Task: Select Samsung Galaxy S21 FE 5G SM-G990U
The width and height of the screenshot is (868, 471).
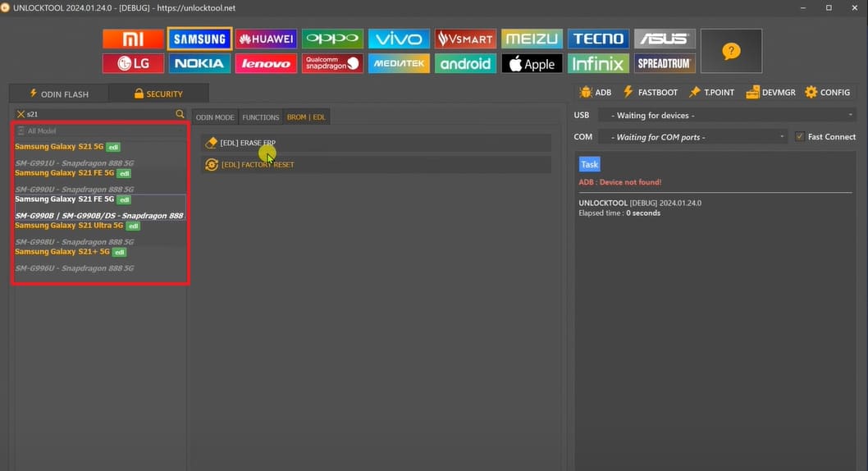Action: [x=99, y=181]
